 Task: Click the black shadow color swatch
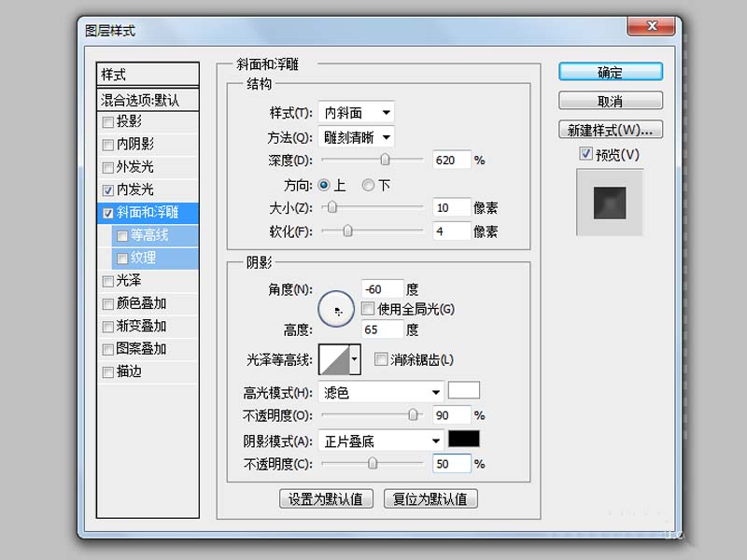point(463,440)
